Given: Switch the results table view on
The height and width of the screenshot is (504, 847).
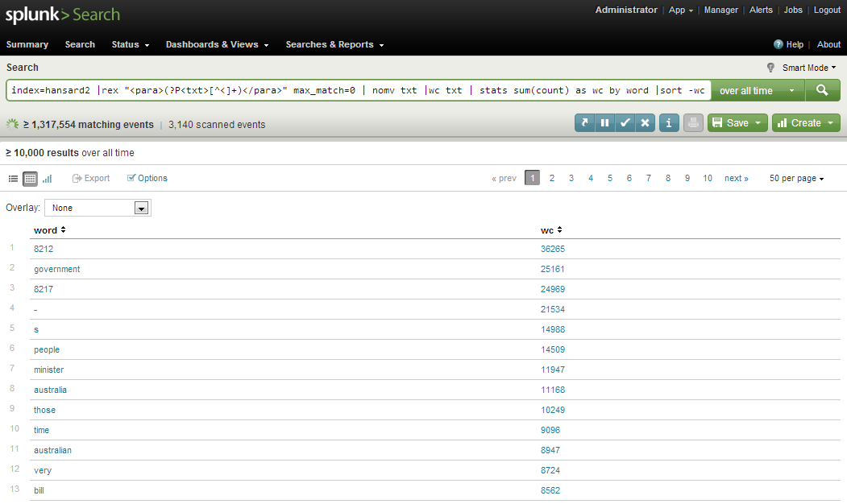Looking at the screenshot, I should pyautogui.click(x=30, y=178).
